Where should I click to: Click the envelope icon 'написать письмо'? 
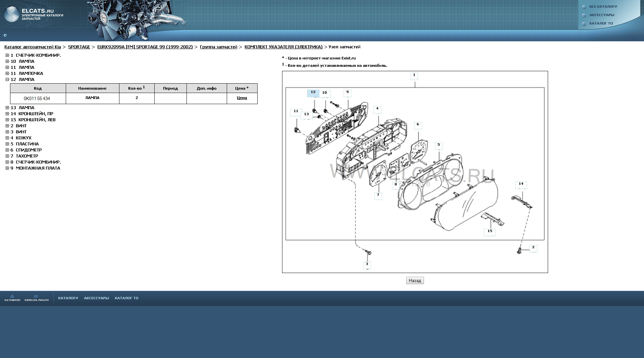pyautogui.click(x=36, y=297)
